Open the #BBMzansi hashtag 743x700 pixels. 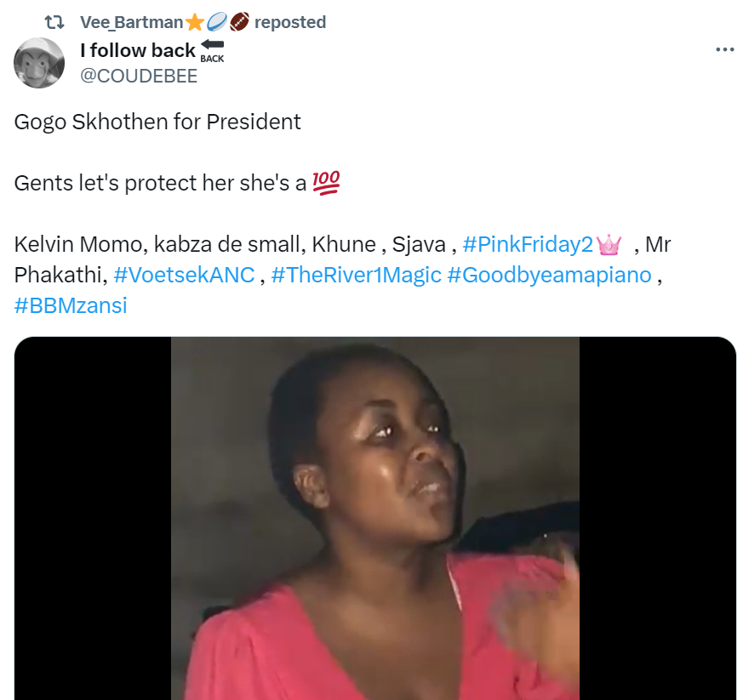71,306
